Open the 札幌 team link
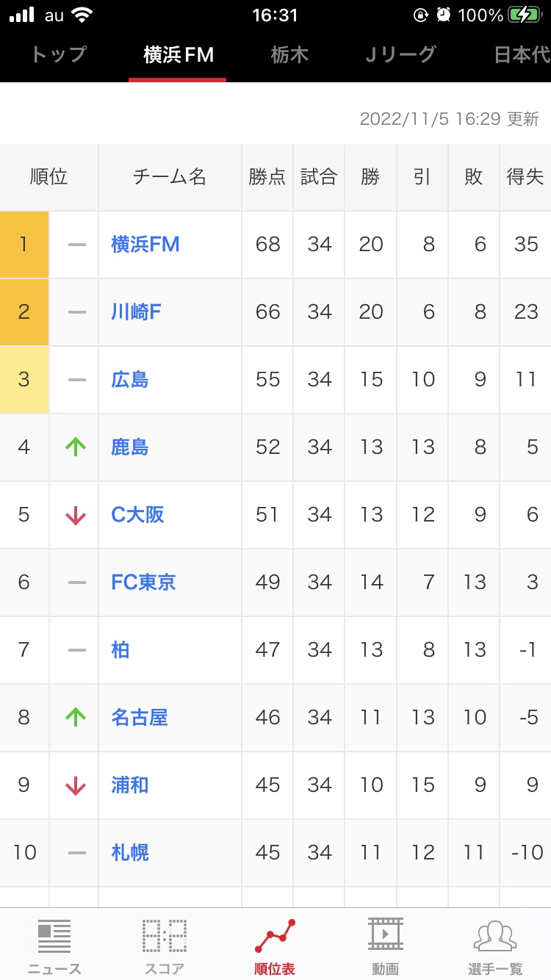 coord(130,853)
